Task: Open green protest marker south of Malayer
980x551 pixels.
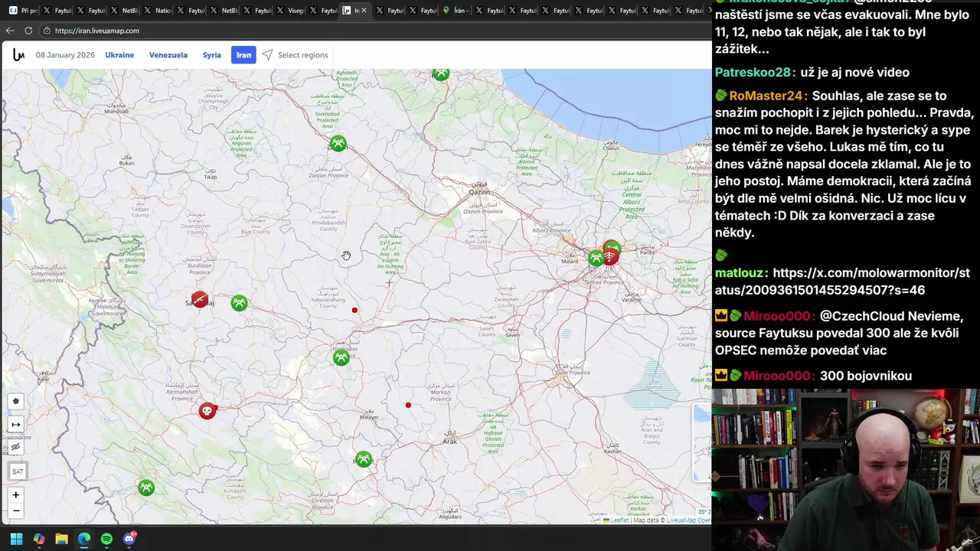Action: pyautogui.click(x=364, y=459)
